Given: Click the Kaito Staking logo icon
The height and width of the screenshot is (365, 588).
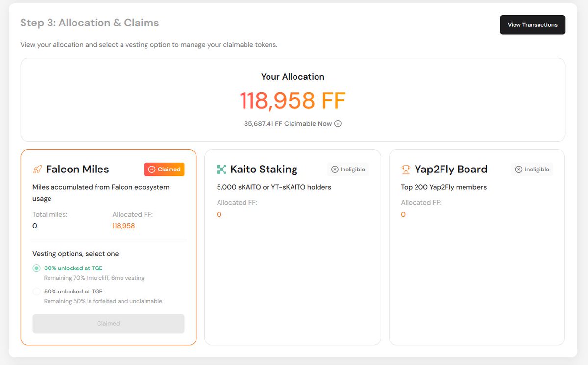Looking at the screenshot, I should (x=221, y=170).
